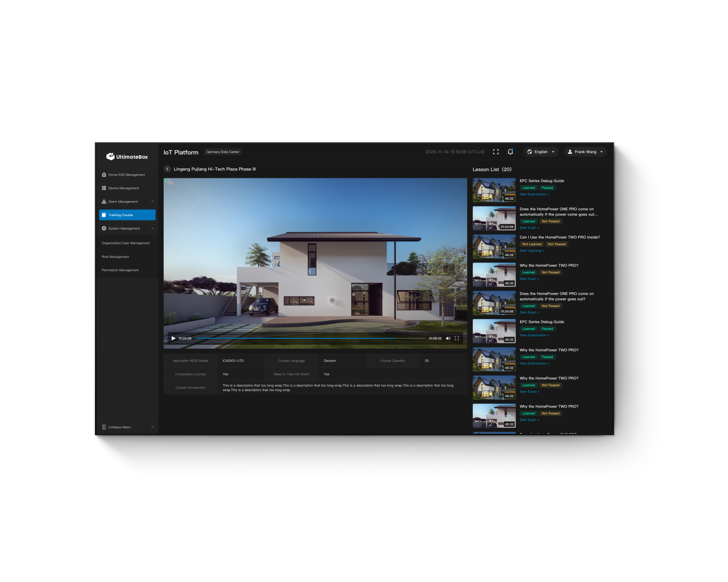Image resolution: width=728 pixels, height=582 pixels.
Task: Open Home ESS Management house icon
Action: 104,175
